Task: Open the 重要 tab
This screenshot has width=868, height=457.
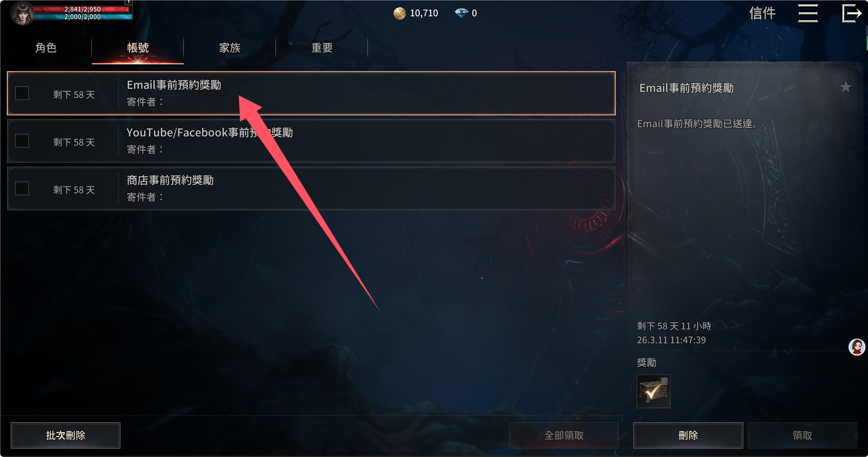Action: point(322,48)
